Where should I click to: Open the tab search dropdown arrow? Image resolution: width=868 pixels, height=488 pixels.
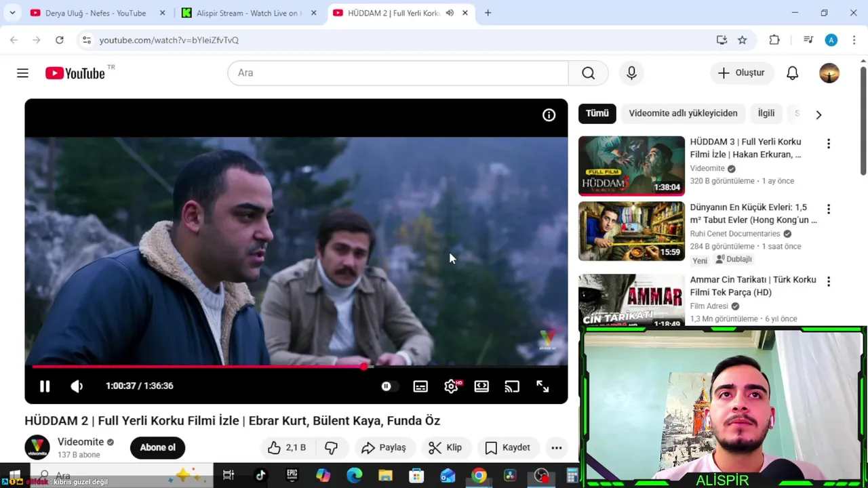(12, 13)
